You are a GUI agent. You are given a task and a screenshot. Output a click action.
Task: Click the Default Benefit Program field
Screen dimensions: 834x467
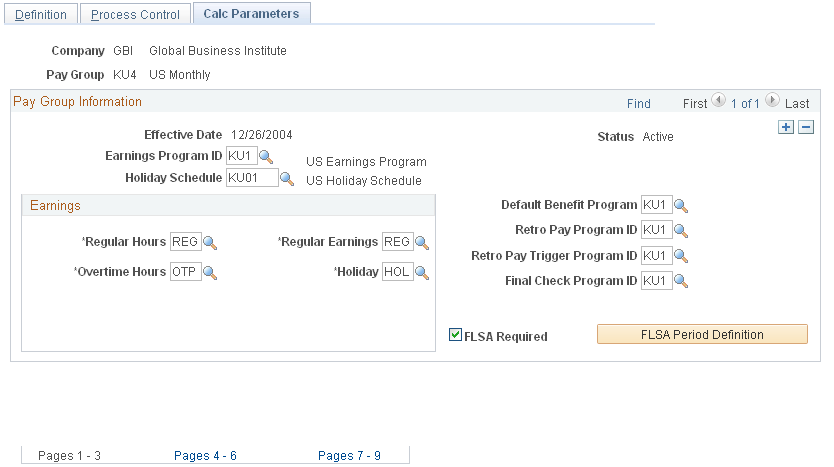656,205
